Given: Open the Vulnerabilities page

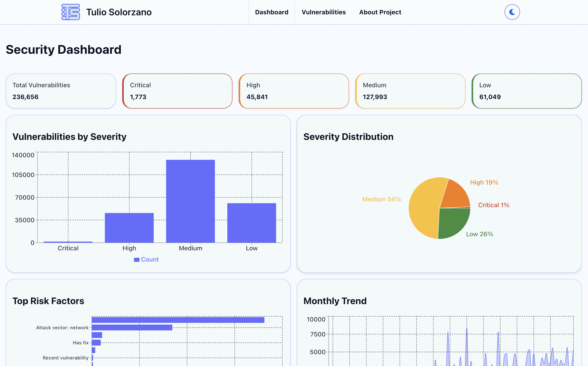Looking at the screenshot, I should 324,12.
